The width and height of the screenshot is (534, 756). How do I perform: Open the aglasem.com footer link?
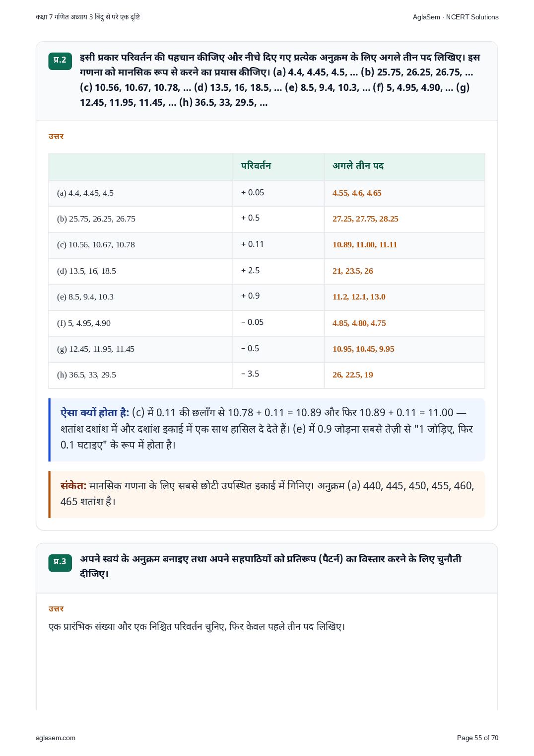[56, 738]
